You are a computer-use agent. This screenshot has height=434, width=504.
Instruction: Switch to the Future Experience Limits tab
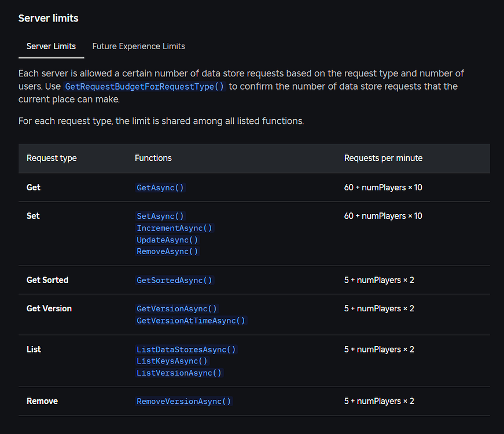point(138,46)
